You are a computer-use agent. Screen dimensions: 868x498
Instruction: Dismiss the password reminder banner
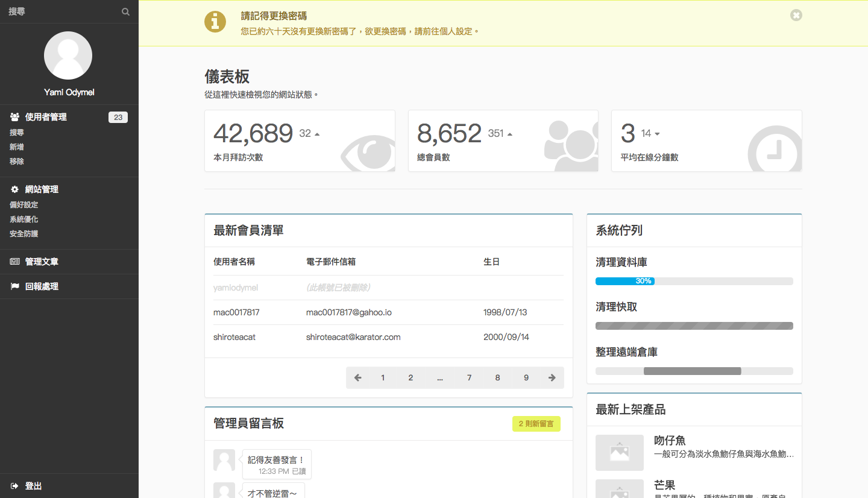[796, 15]
